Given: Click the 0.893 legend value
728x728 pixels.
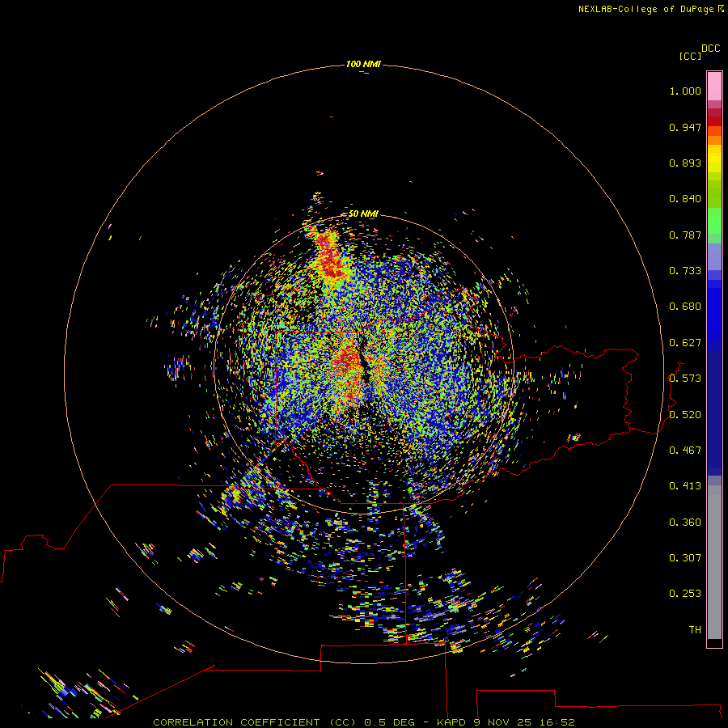Looking at the screenshot, I should click(x=685, y=163).
